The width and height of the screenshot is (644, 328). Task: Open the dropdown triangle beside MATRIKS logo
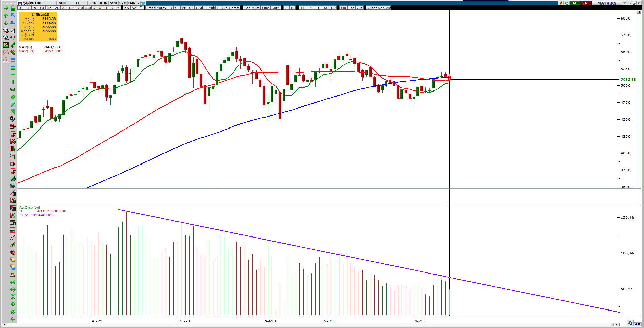[x=625, y=3]
